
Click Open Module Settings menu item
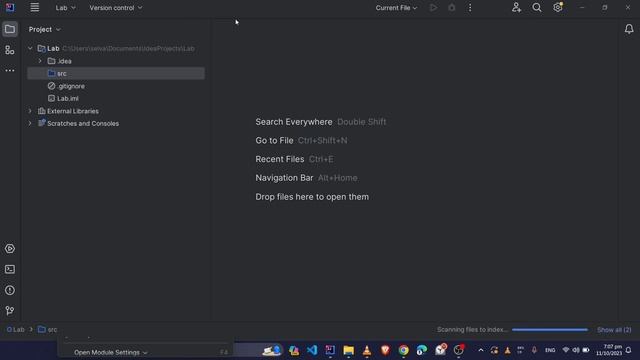pyautogui.click(x=146, y=352)
